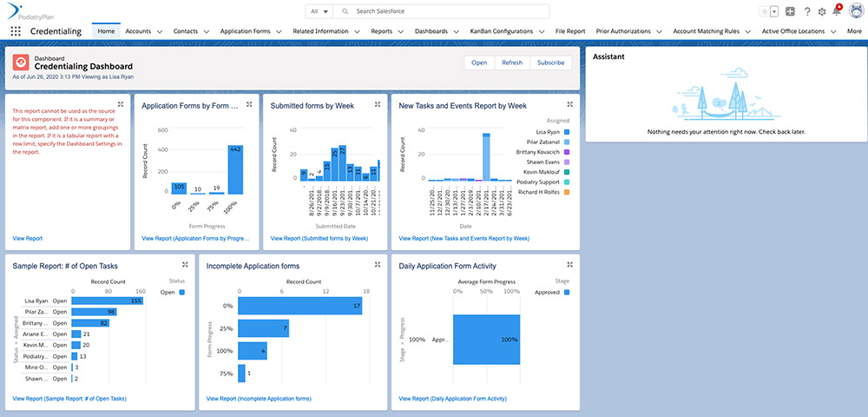This screenshot has height=417, width=868.
Task: Open the App Launcher grid icon
Action: click(16, 31)
